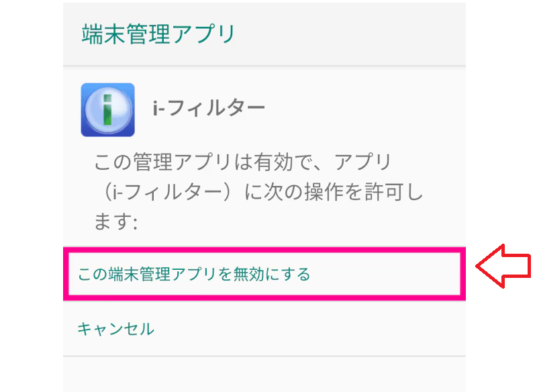
Task: Click the description text about 管理アプリは有効で
Action: (x=259, y=192)
